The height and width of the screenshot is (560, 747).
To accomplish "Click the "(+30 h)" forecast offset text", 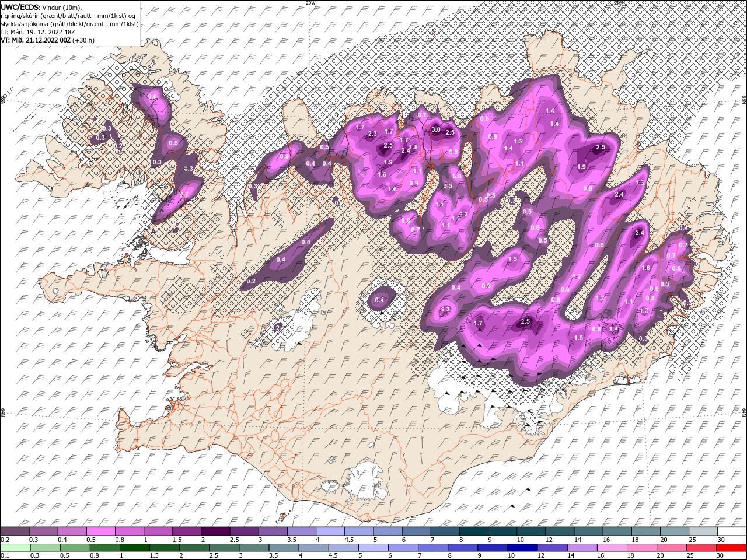I will pyautogui.click(x=83, y=40).
